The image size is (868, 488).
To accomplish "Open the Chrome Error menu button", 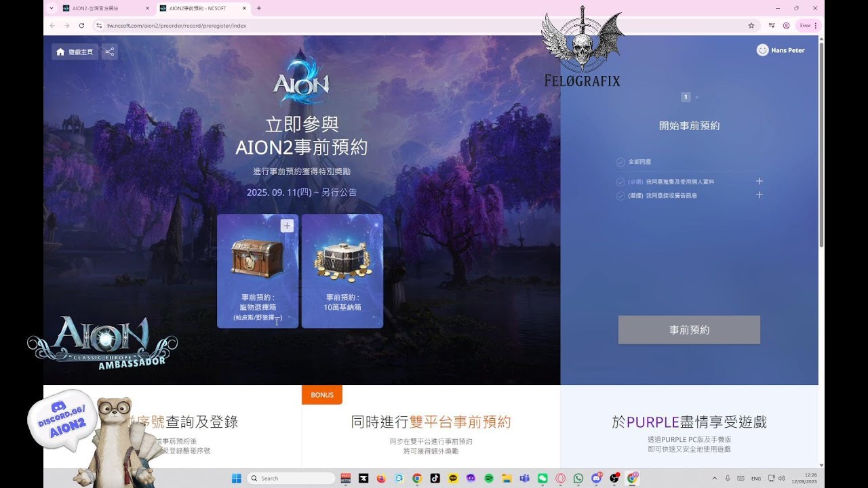I will click(x=808, y=26).
